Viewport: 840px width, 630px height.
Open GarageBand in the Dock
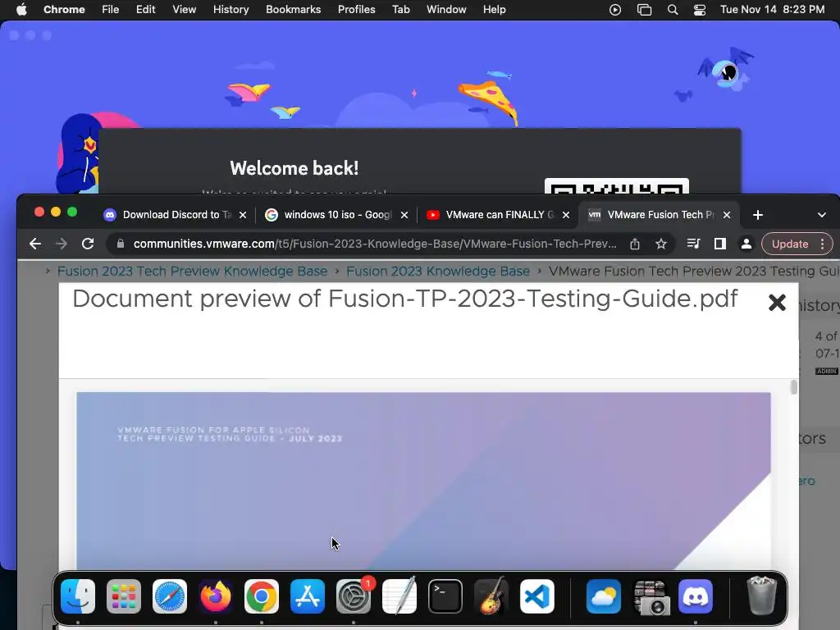point(491,596)
